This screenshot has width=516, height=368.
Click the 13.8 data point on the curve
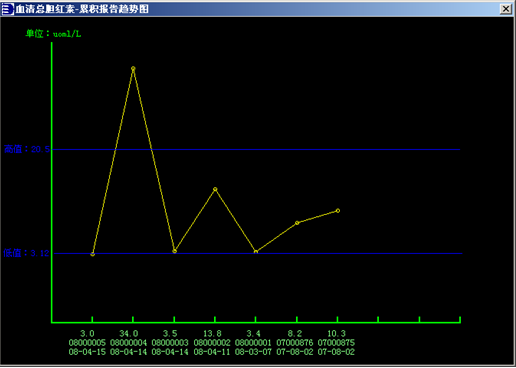pos(215,189)
